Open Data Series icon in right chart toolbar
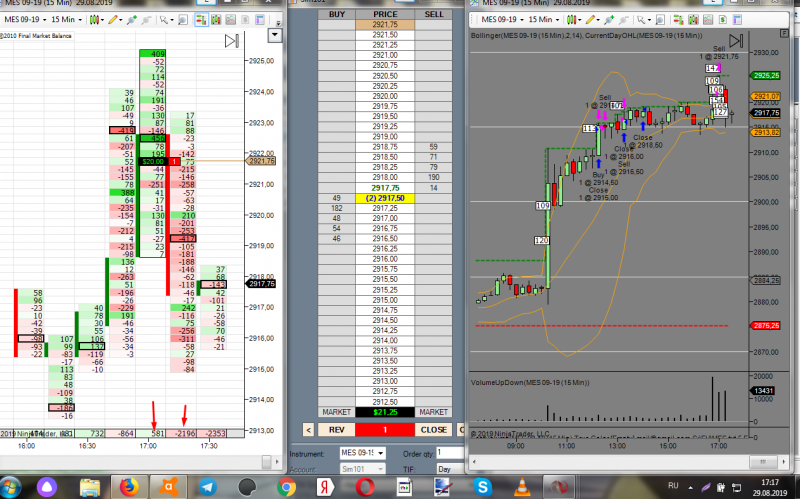The image size is (800, 499). coord(693,19)
